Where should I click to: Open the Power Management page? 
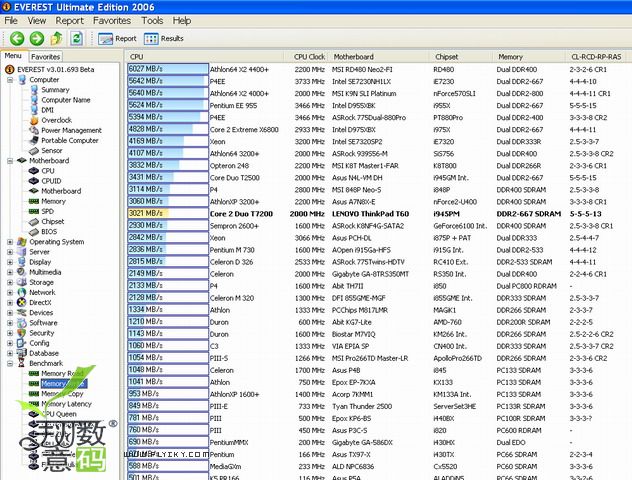tap(71, 130)
